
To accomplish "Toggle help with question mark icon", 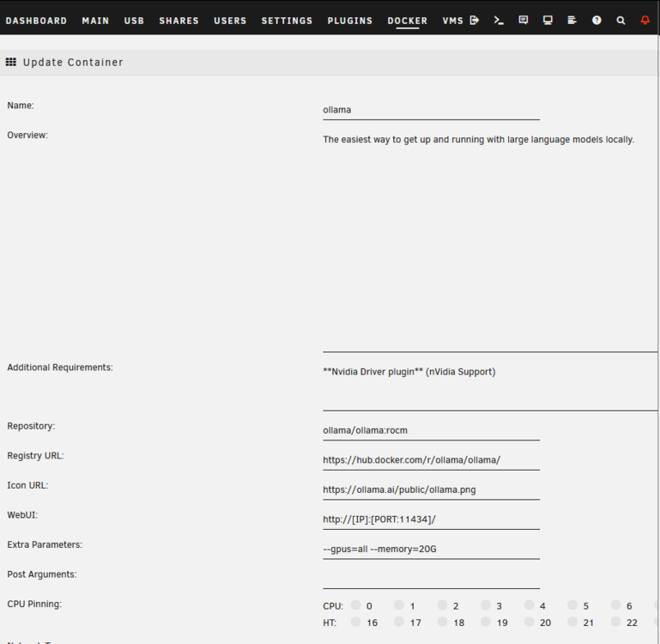I will (596, 21).
